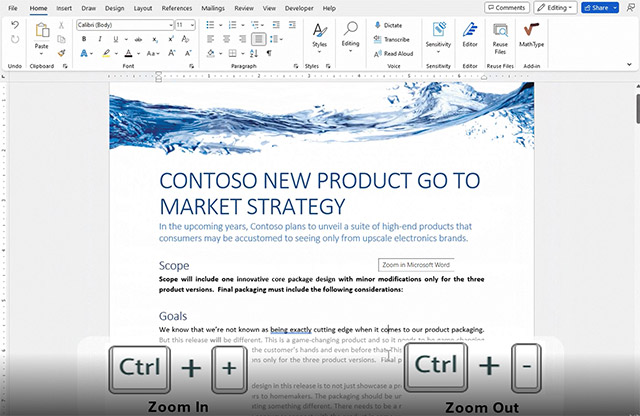Open the File menu
The height and width of the screenshot is (416, 640).
pos(13,8)
